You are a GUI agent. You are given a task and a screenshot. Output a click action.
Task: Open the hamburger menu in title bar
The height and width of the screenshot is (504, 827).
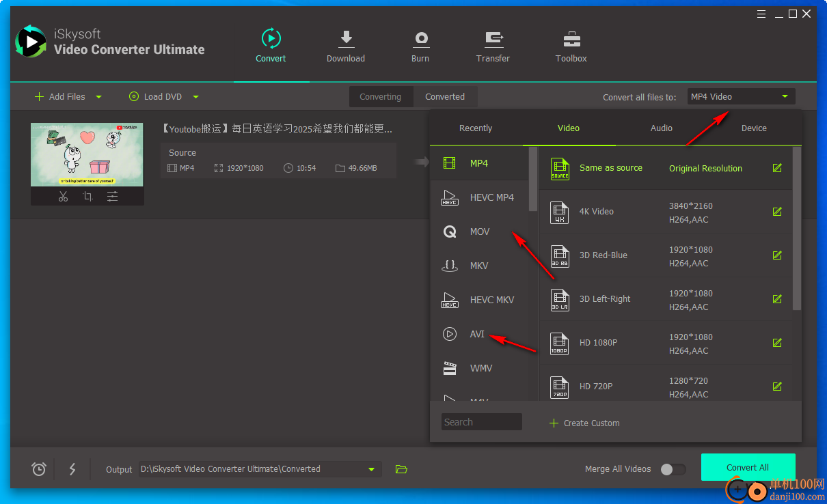762,14
